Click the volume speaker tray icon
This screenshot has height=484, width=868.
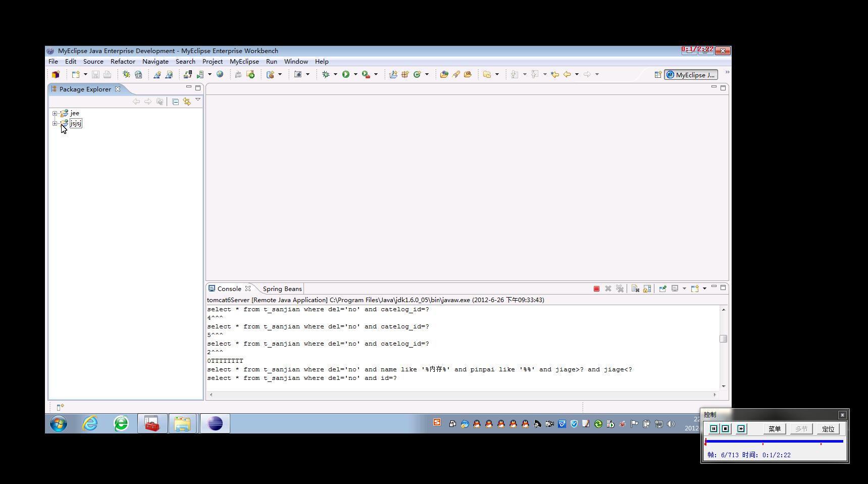[x=671, y=424]
